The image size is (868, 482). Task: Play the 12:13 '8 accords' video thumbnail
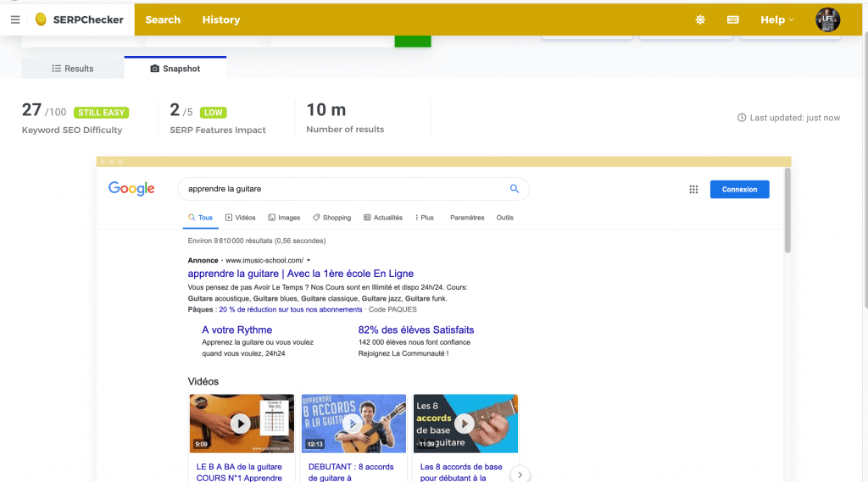353,424
